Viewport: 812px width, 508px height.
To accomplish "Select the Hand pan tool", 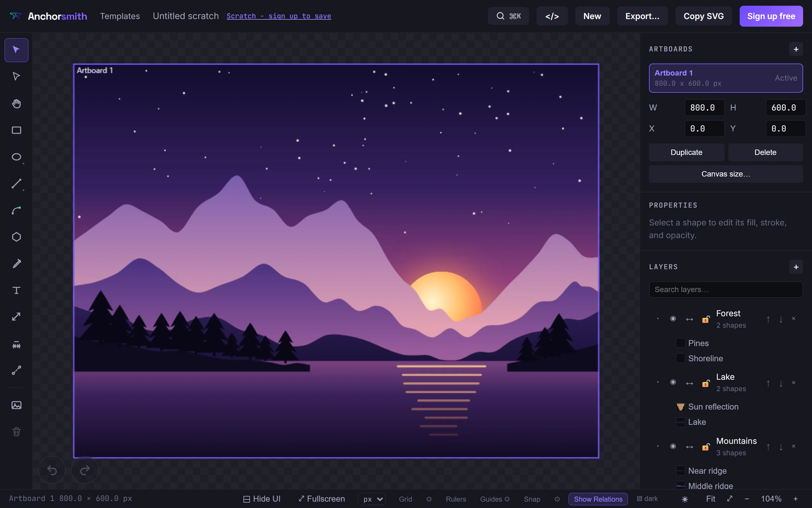I will pos(16,104).
